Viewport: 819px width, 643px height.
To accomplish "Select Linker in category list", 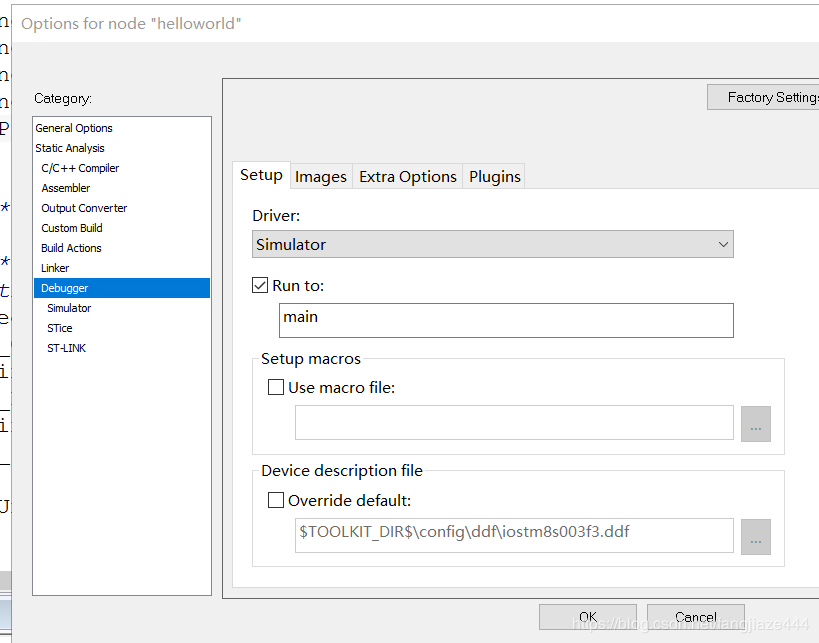I will pyautogui.click(x=55, y=268).
